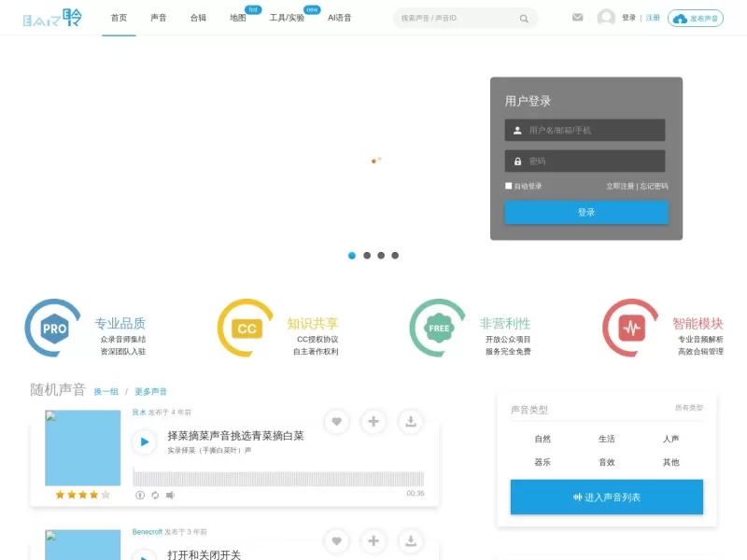Toggle loop playback on the first sound
The width and height of the screenshot is (747, 560).
point(155,495)
